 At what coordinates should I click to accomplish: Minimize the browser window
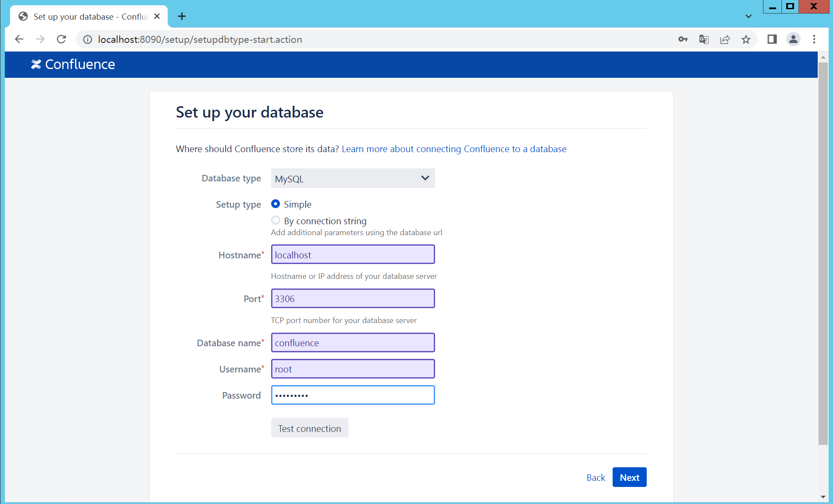point(772,7)
